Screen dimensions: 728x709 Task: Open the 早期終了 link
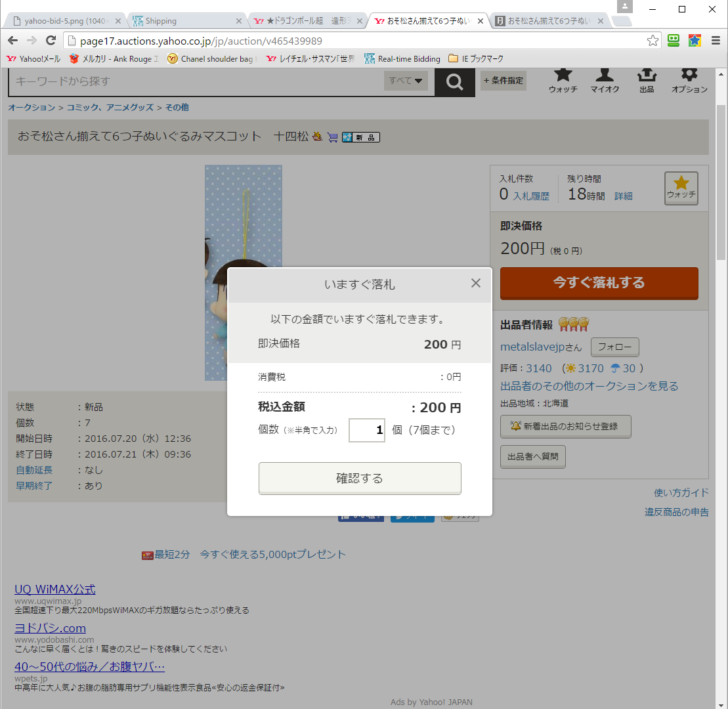pyautogui.click(x=34, y=486)
